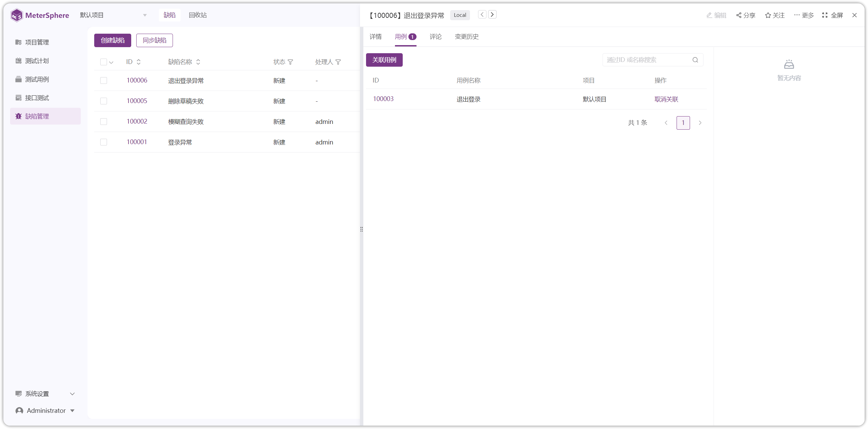Click the search magnifier icon in case search
Image resolution: width=868 pixels, height=429 pixels.
pos(695,60)
